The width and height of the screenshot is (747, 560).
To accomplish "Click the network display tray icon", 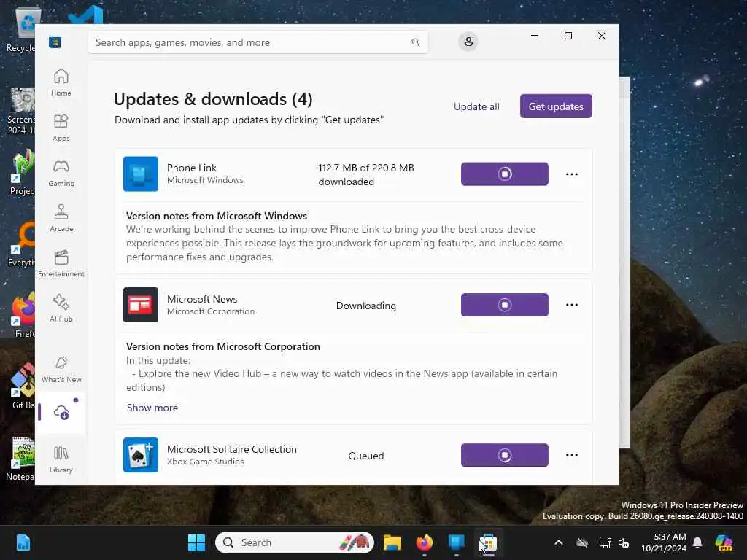I will [x=605, y=542].
